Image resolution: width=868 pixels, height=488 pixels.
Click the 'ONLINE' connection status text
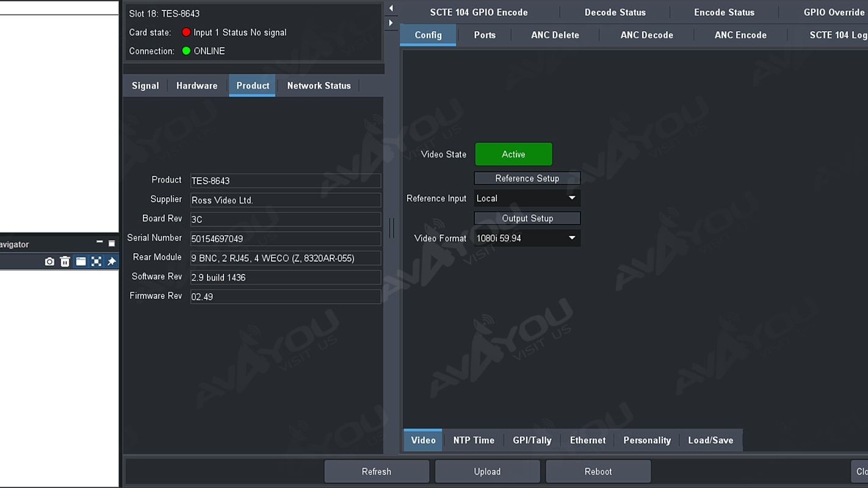209,51
